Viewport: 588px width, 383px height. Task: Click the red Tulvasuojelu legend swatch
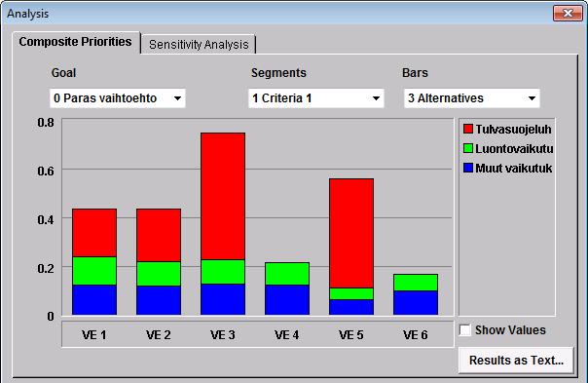[x=468, y=130]
